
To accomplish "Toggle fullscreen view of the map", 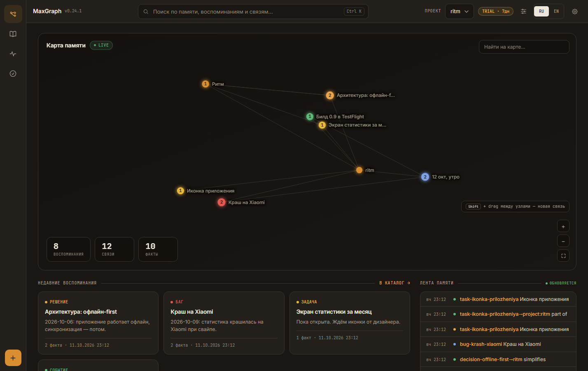I will point(563,256).
